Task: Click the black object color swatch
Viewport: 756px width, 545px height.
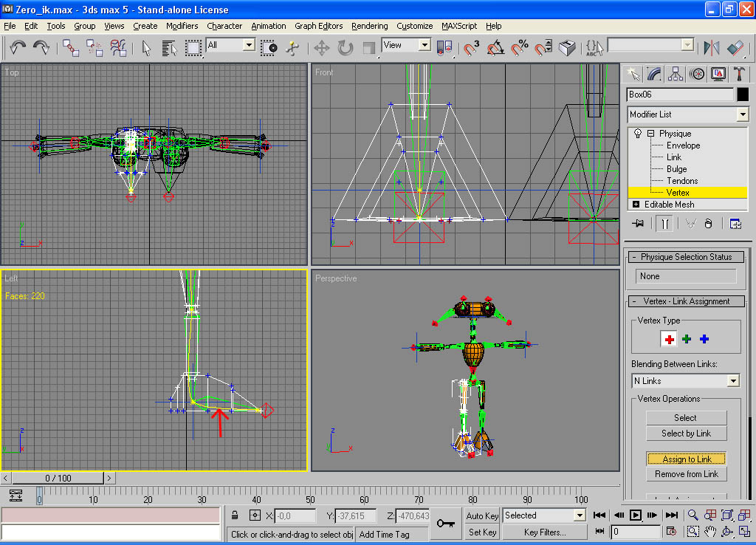Action: (x=741, y=95)
